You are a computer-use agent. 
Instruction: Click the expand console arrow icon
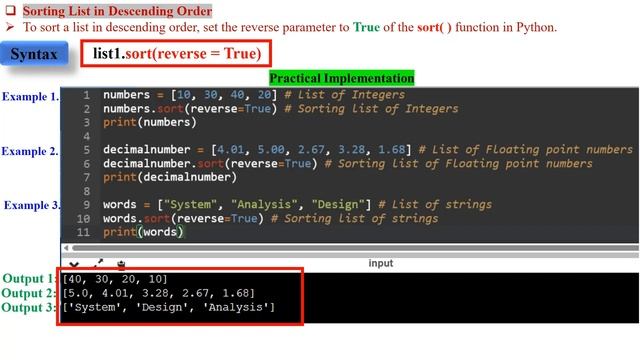click(x=98, y=264)
